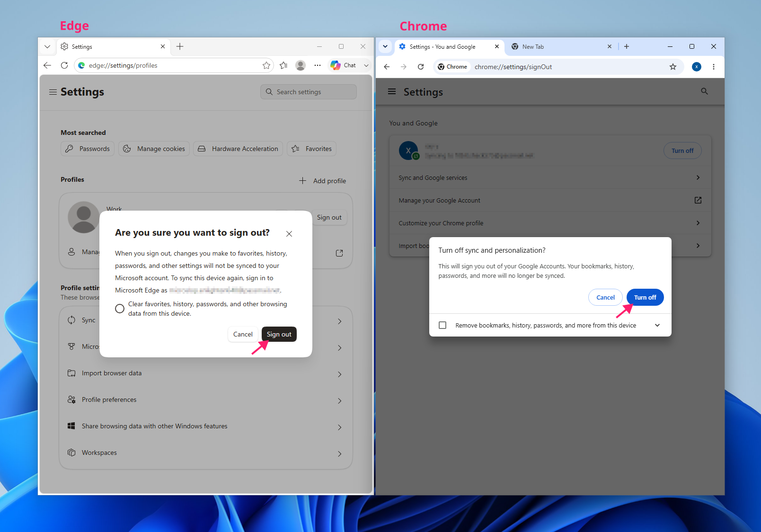761x532 pixels.
Task: Expand Import bookmarks row chevron
Action: 698,246
